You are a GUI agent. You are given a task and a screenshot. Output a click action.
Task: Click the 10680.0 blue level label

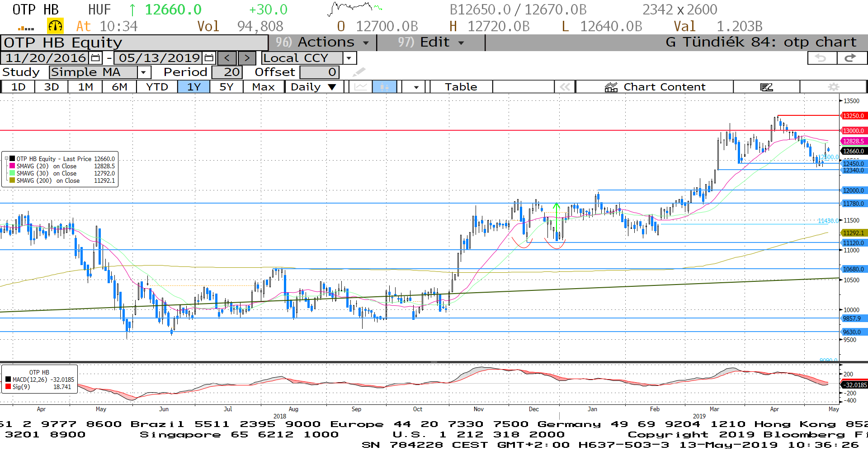[854, 269]
